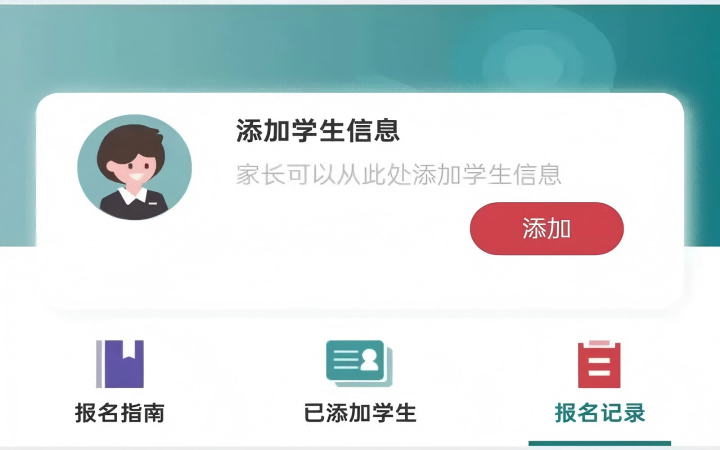Tap the student avatar icon
This screenshot has width=720, height=450.
tap(135, 167)
